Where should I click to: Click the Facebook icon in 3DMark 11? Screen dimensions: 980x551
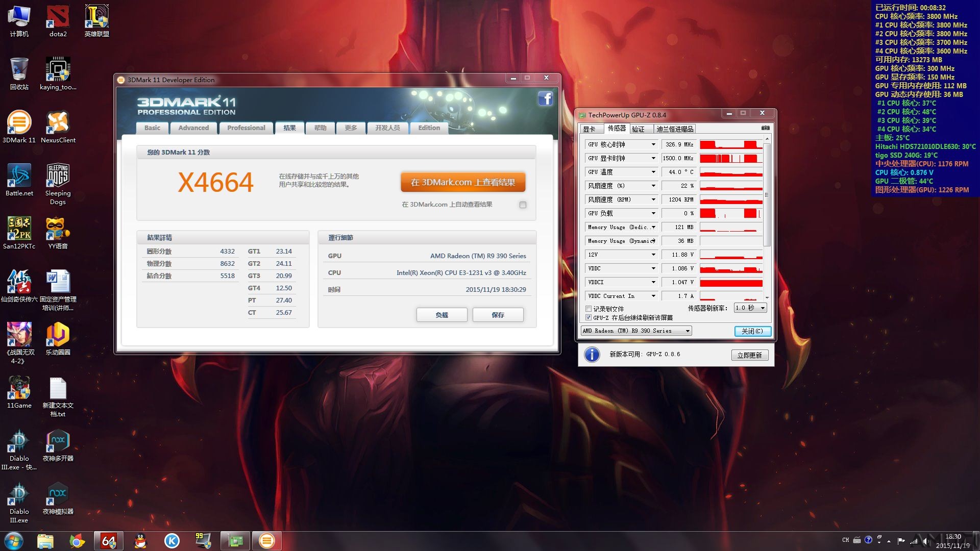[x=545, y=98]
